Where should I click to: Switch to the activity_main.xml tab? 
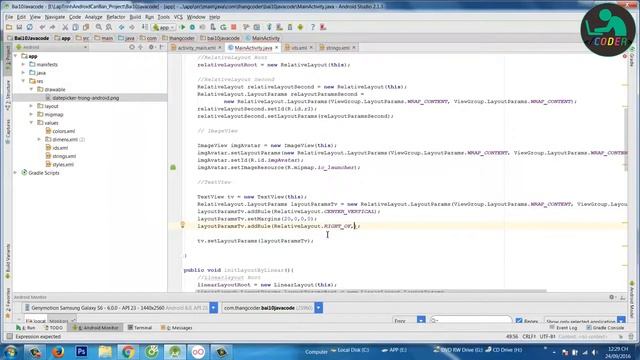point(196,48)
